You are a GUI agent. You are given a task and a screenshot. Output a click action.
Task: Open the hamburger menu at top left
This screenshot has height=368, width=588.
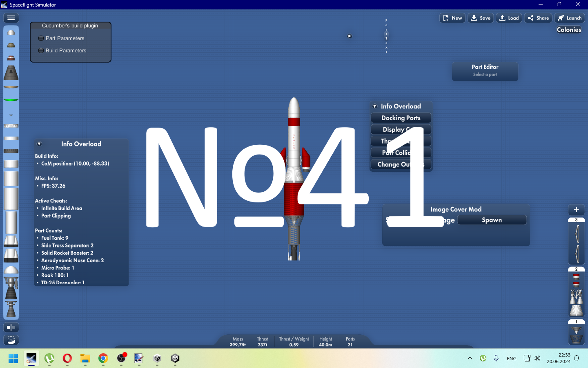11,18
